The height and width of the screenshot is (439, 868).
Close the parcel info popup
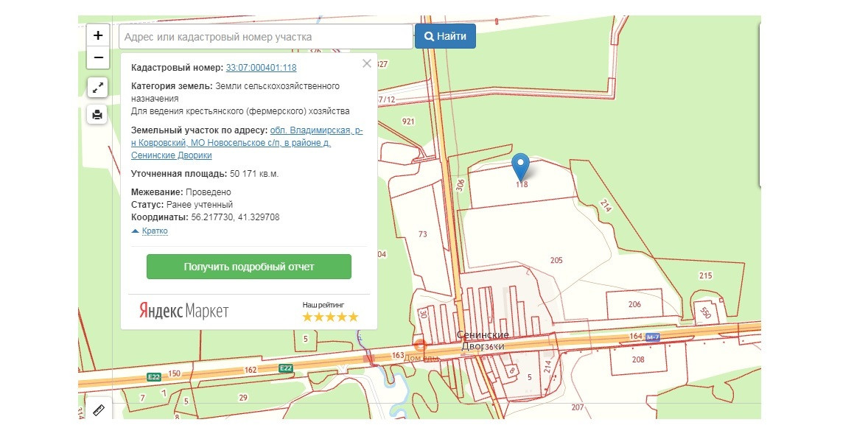click(366, 63)
